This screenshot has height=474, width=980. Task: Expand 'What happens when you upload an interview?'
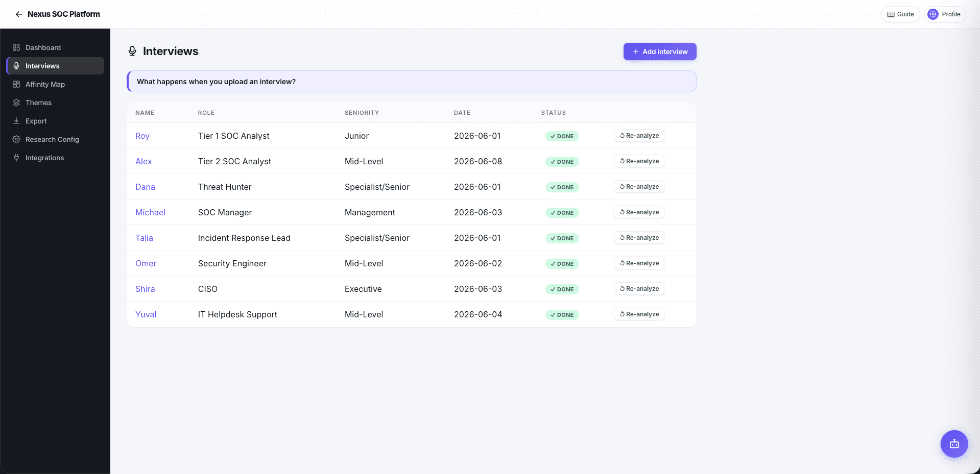pos(412,82)
